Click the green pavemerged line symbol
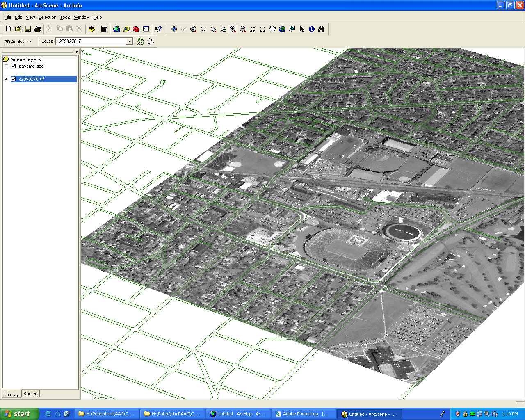Image resolution: width=525 pixels, height=420 pixels. tap(22, 73)
